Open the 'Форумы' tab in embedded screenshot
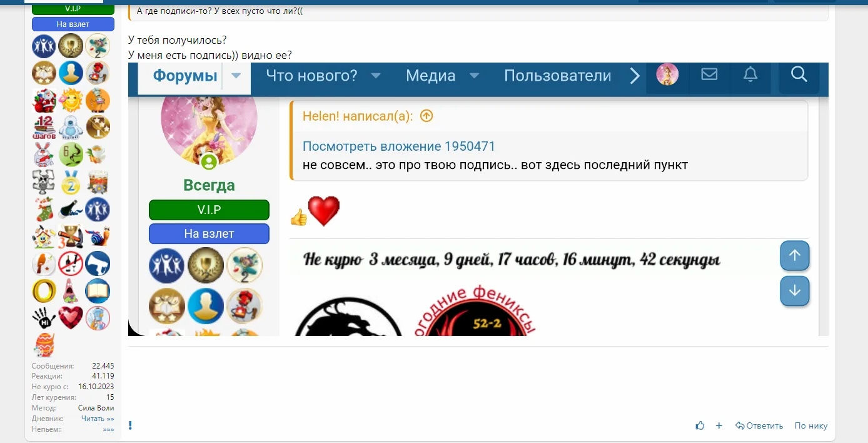Viewport: 868px width, 443px height. (184, 76)
